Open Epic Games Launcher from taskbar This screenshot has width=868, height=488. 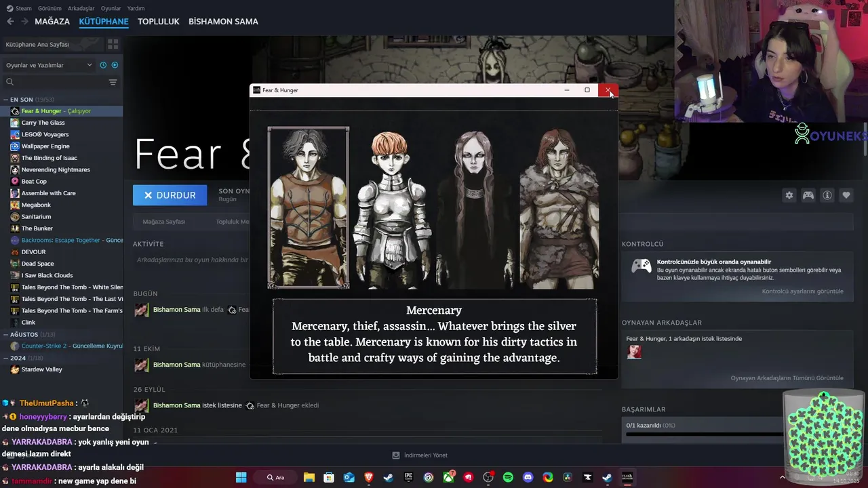[408, 477]
